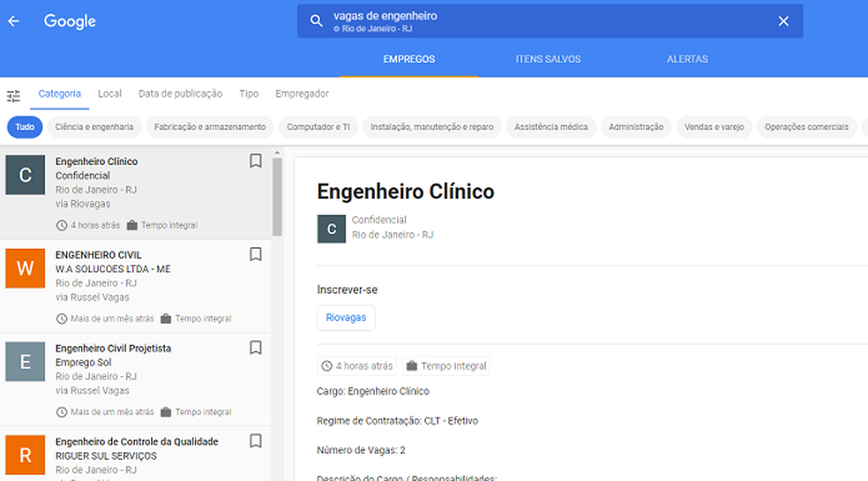Screen dimensions: 868x481
Task: Save the Engenheiro Clínico job bookmark
Action: point(255,161)
